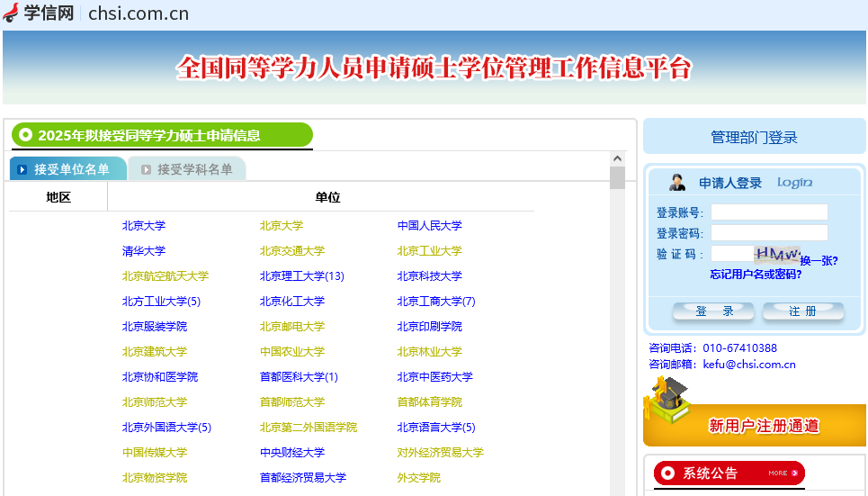
Task: Open the 首都医科大学(1) link
Action: click(299, 377)
